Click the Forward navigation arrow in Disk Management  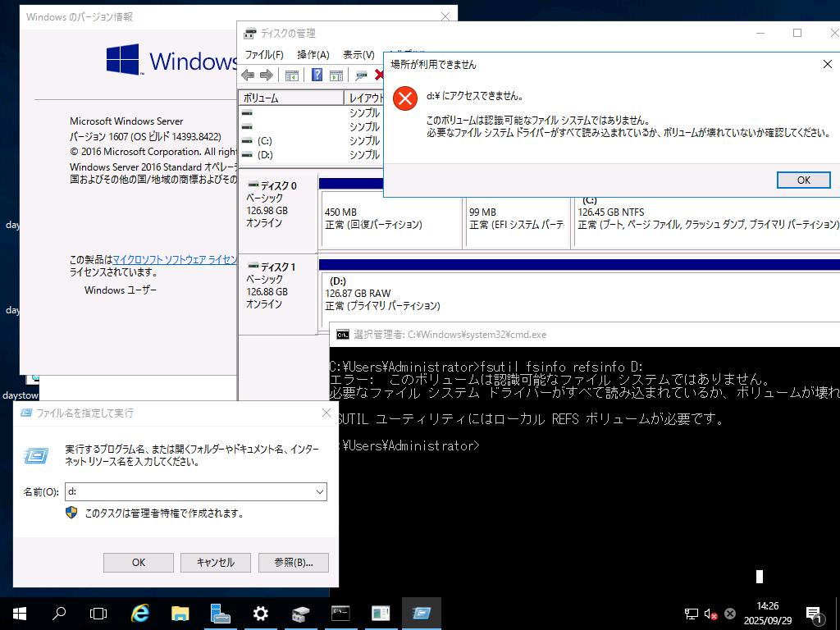pos(267,75)
